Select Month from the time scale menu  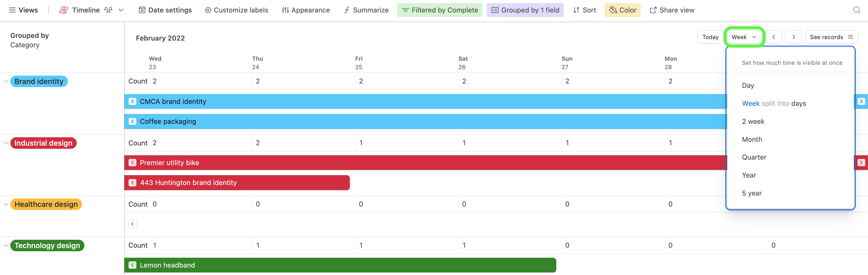pyautogui.click(x=752, y=139)
